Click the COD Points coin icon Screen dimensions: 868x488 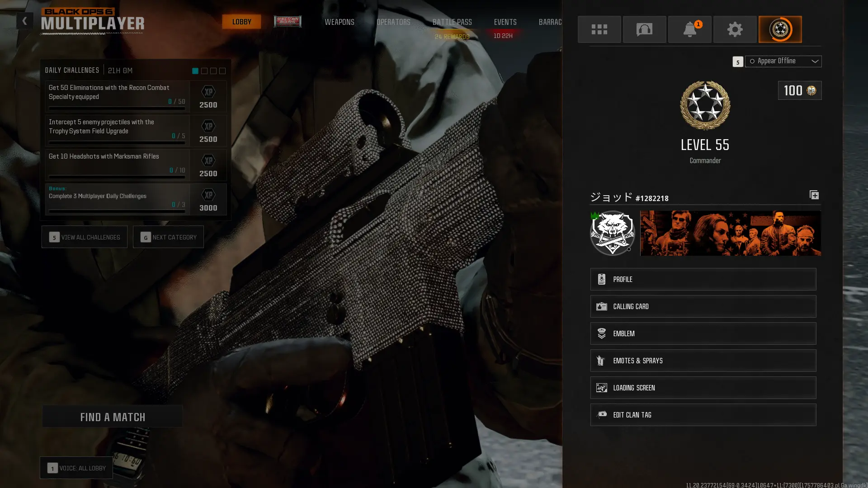tap(811, 90)
